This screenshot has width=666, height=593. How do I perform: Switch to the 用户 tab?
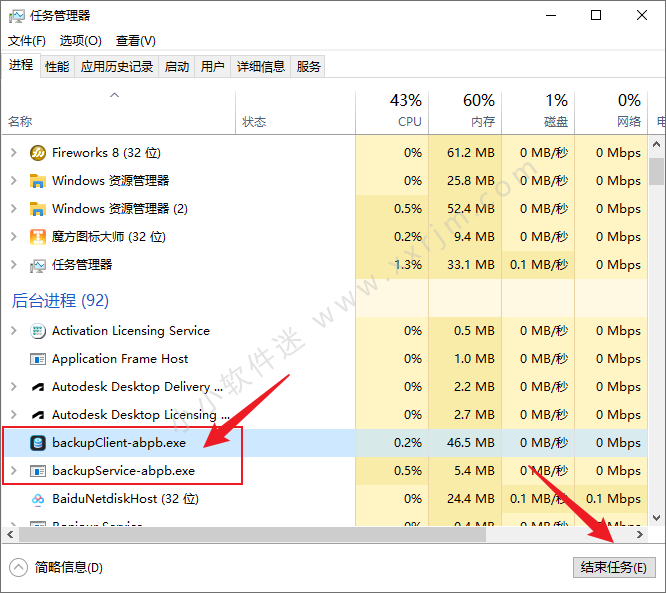point(212,67)
